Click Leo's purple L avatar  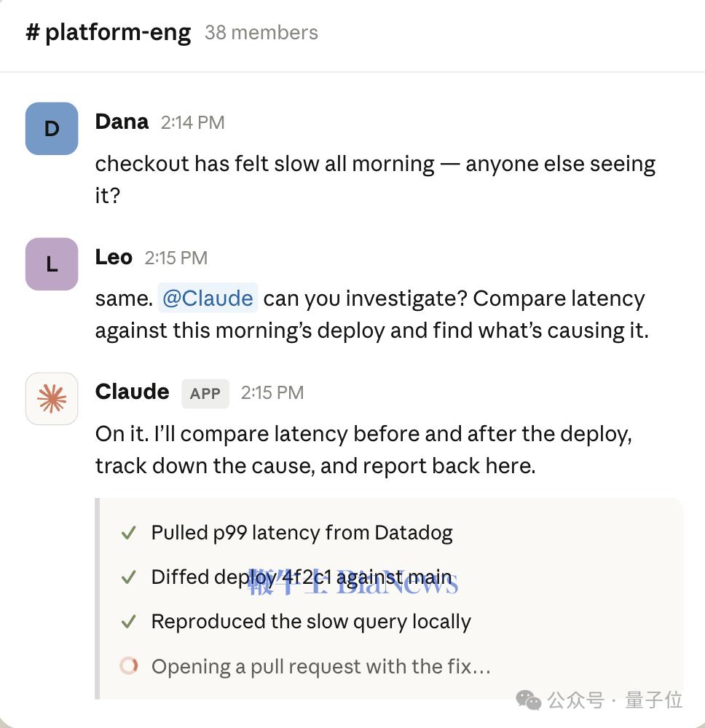[x=52, y=264]
